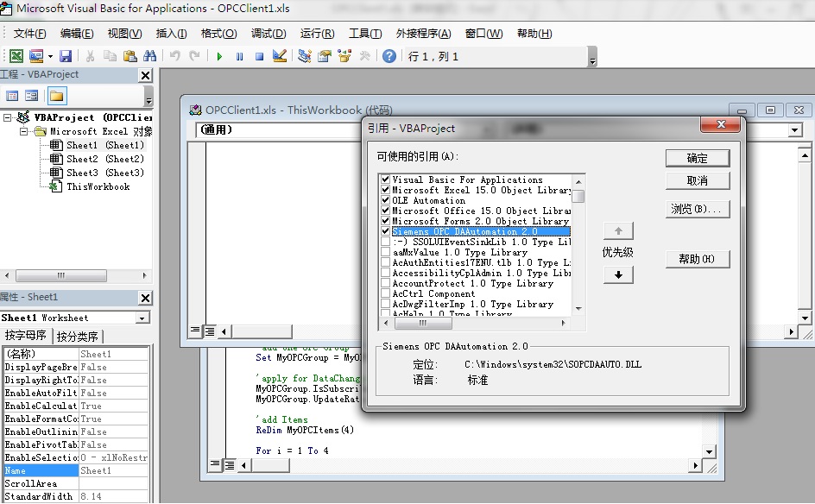Viewport: 815px width, 504px height.
Task: Check aaMxValue 1.0 Type Library
Action: click(x=386, y=252)
